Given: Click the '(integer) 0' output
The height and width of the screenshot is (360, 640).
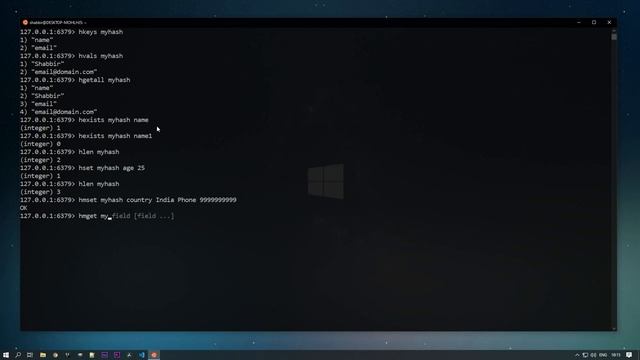Looking at the screenshot, I should tap(40, 144).
